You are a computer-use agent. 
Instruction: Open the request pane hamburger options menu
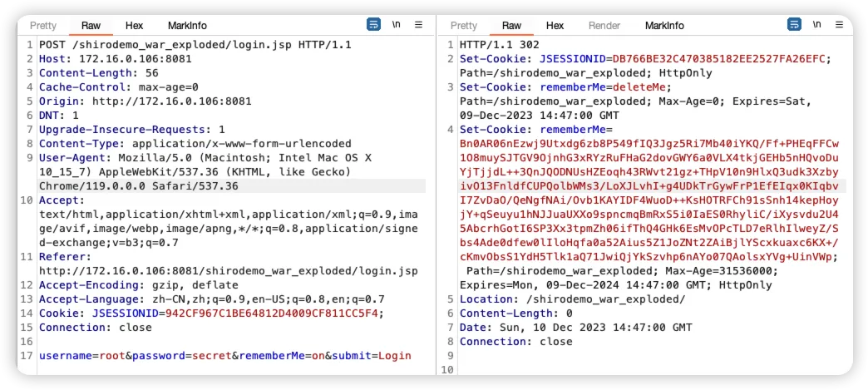[x=418, y=25]
